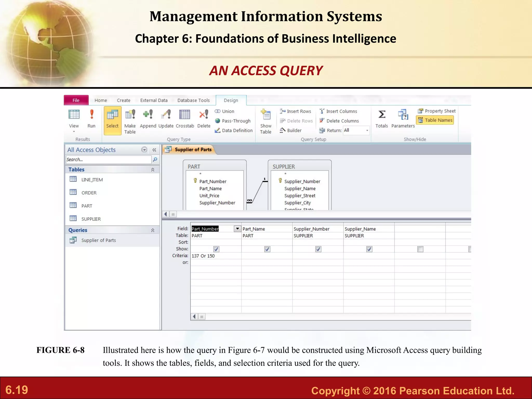Image resolution: width=532 pixels, height=399 pixels.
Task: Run the query with the Run icon
Action: [x=91, y=118]
